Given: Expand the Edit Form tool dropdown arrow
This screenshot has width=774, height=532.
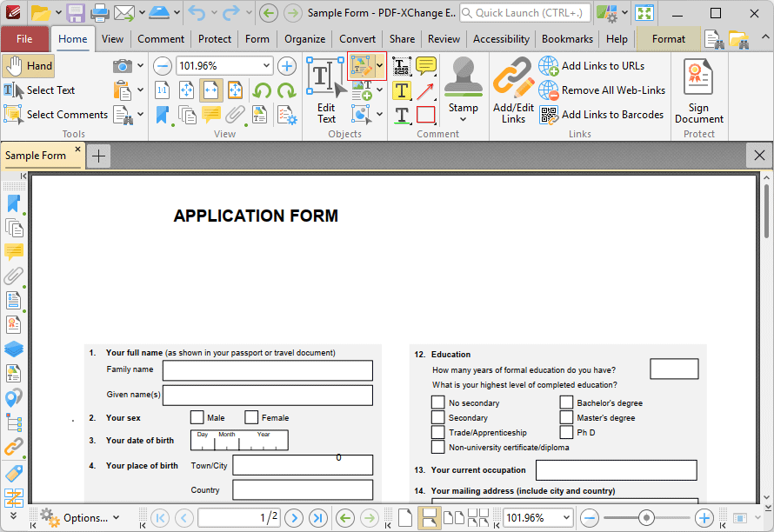Looking at the screenshot, I should pyautogui.click(x=379, y=66).
